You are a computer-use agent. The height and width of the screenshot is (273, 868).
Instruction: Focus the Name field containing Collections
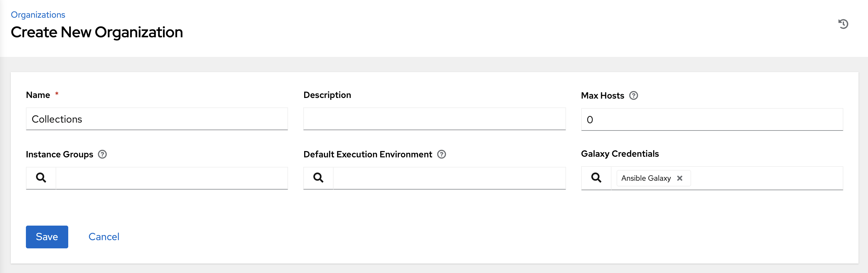pyautogui.click(x=157, y=119)
